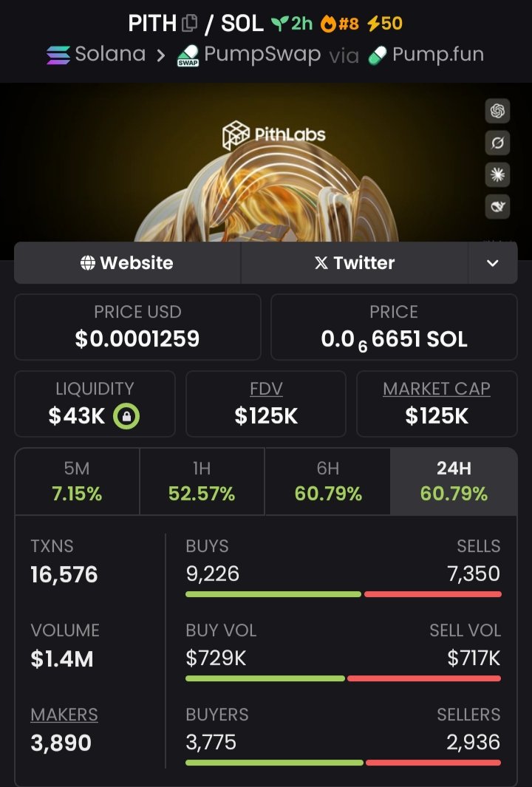Expand the social links dropdown chevron
This screenshot has width=532, height=787.
(492, 263)
